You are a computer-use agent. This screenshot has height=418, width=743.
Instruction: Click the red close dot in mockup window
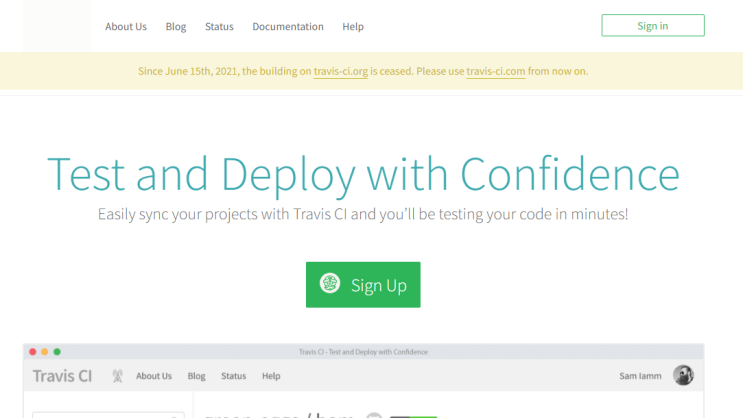33,352
